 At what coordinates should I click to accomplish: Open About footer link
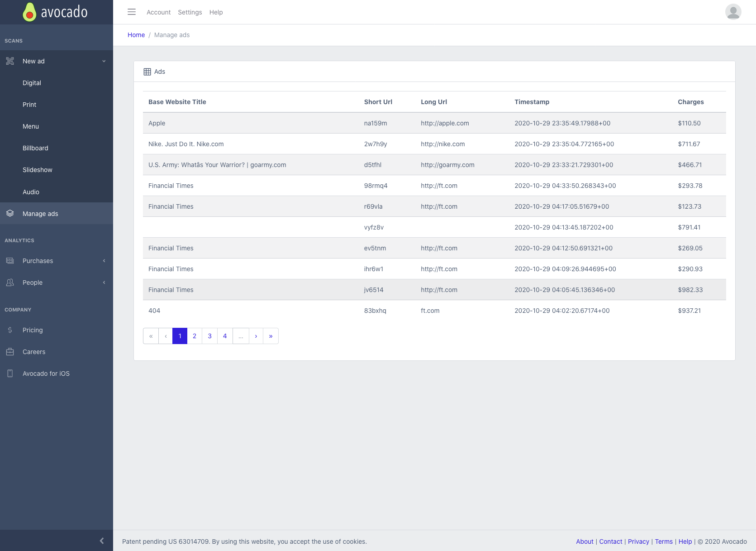[585, 541]
